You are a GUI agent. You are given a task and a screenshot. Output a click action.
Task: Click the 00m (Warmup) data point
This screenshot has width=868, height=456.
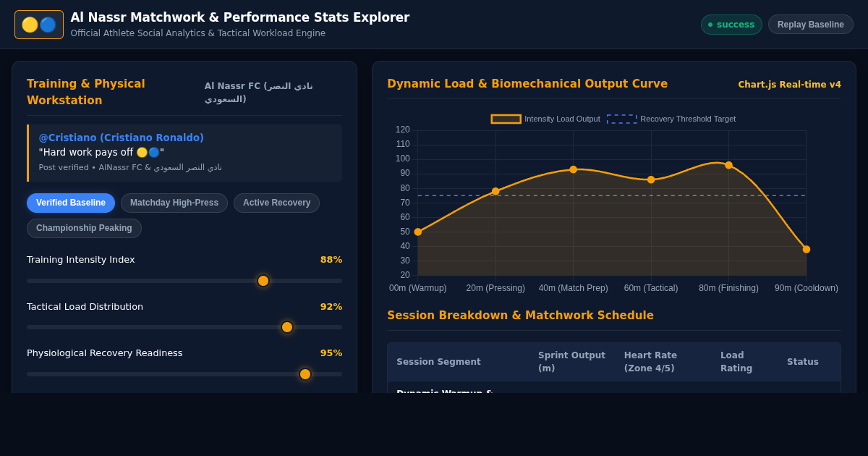(x=418, y=232)
